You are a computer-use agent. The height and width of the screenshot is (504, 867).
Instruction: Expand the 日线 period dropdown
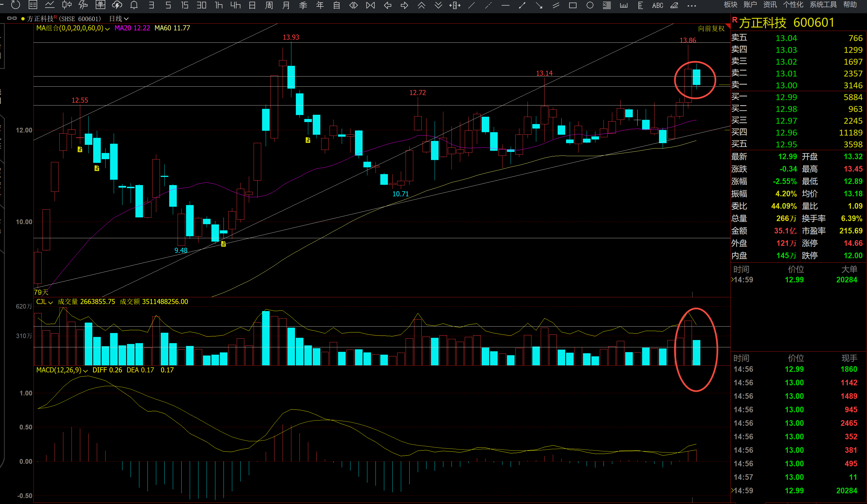coord(119,19)
